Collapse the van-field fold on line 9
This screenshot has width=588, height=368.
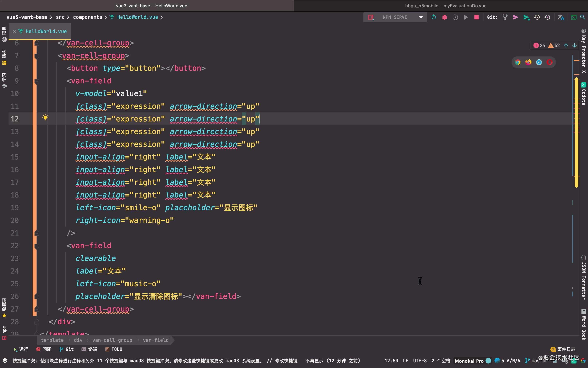(37, 81)
